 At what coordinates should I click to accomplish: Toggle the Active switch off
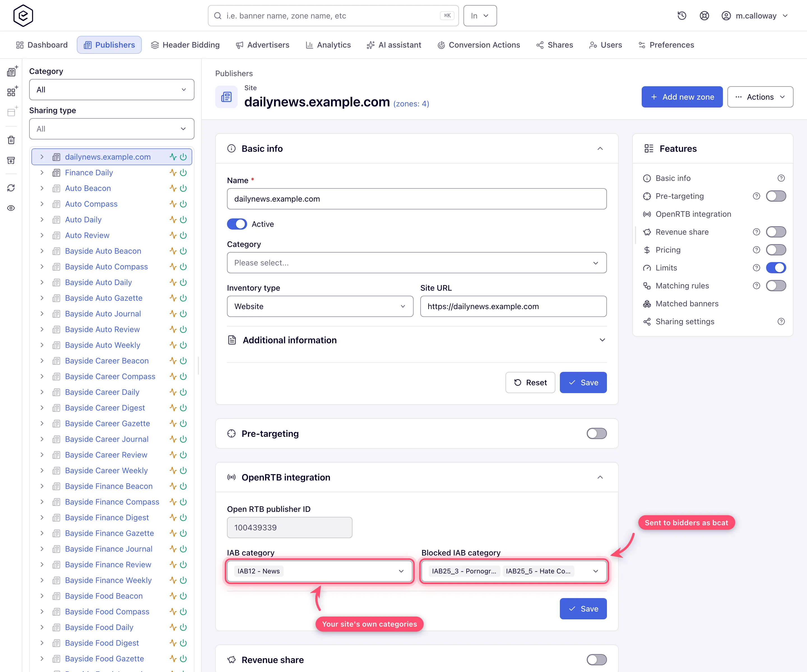click(x=237, y=224)
